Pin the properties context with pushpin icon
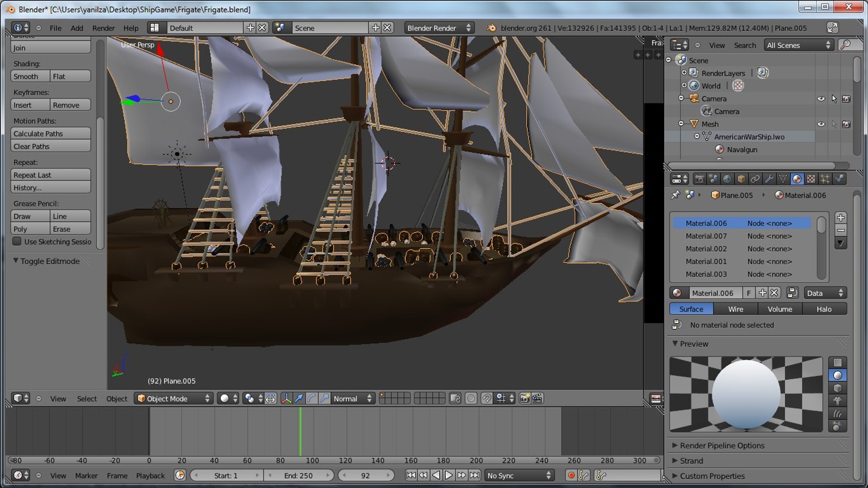868x488 pixels. point(675,195)
